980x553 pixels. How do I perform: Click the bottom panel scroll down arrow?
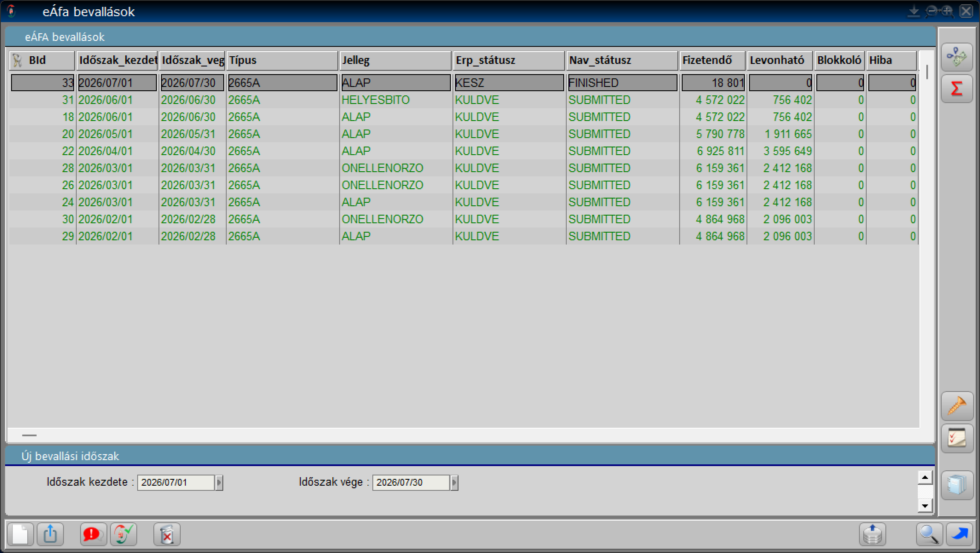[x=925, y=506]
